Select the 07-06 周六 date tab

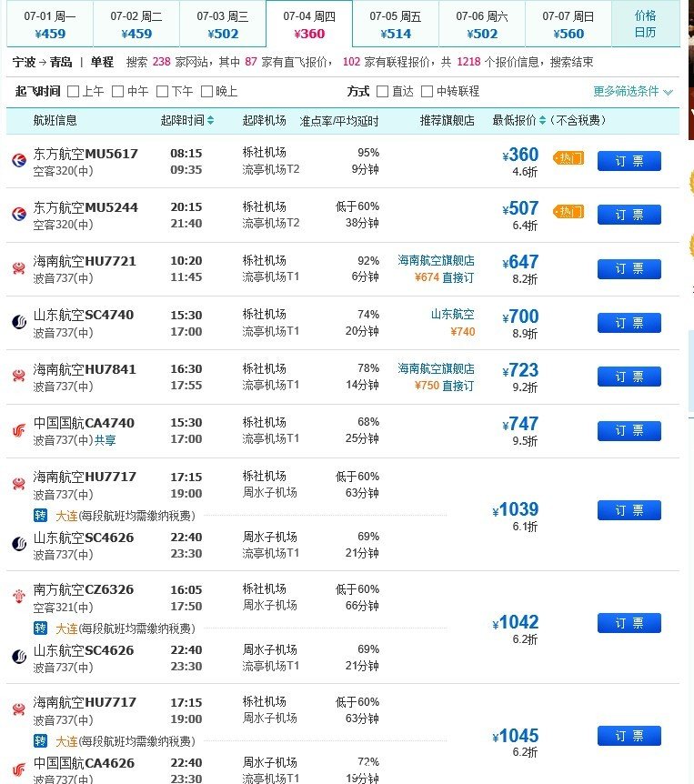click(x=482, y=25)
